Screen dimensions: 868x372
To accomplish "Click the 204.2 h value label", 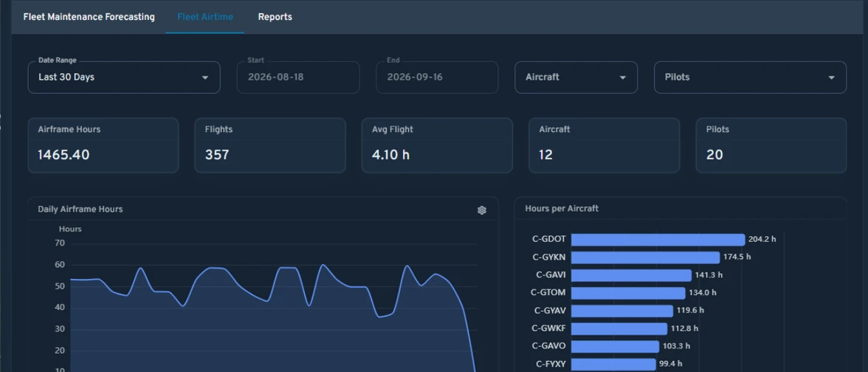I will click(x=762, y=239).
